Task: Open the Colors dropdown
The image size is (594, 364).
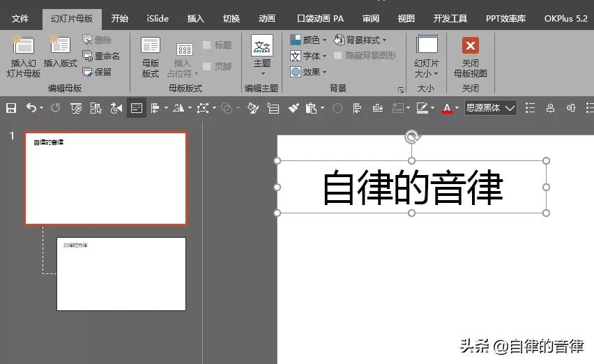Action: [308, 40]
